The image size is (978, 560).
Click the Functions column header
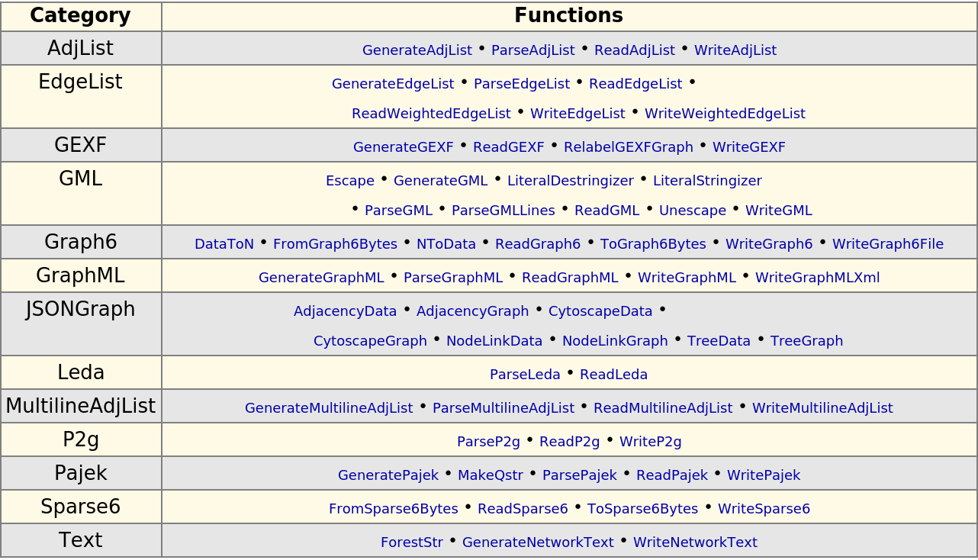[568, 16]
